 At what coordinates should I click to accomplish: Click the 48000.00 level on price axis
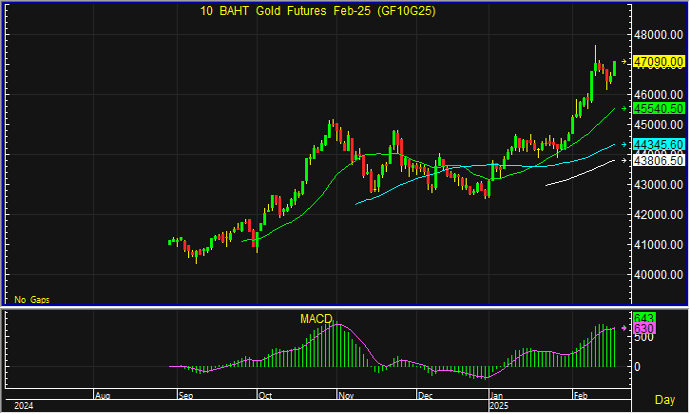(658, 35)
